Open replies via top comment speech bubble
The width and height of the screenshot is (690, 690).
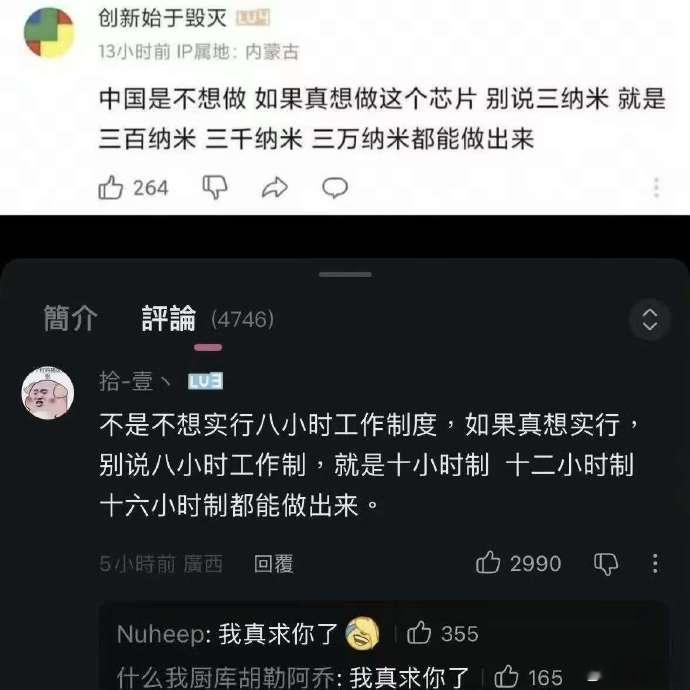(x=335, y=188)
